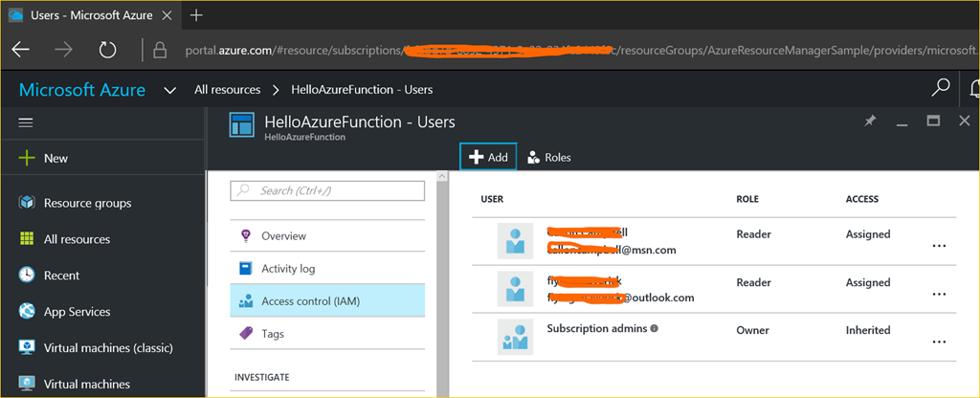980x398 pixels.
Task: Open Recent clock icon
Action: pyautogui.click(x=27, y=276)
